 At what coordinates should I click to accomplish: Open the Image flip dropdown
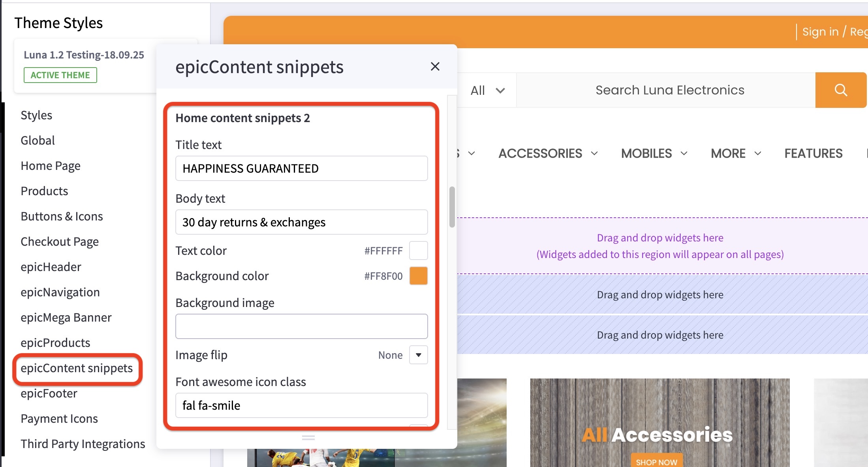point(418,355)
